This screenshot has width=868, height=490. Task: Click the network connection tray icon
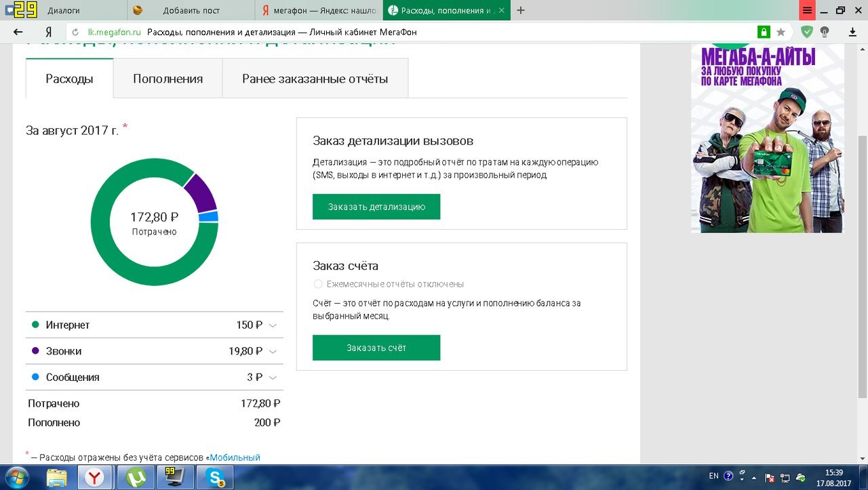coord(785,476)
